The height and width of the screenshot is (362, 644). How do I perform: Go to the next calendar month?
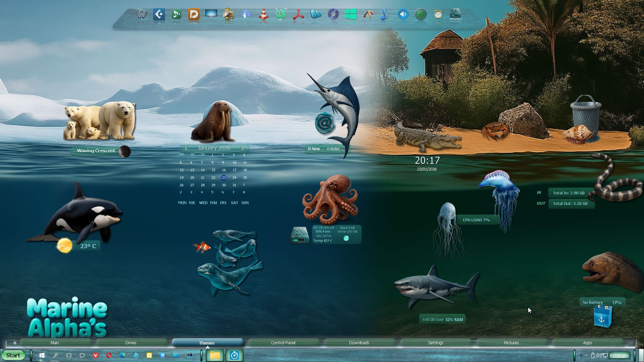[x=242, y=148]
